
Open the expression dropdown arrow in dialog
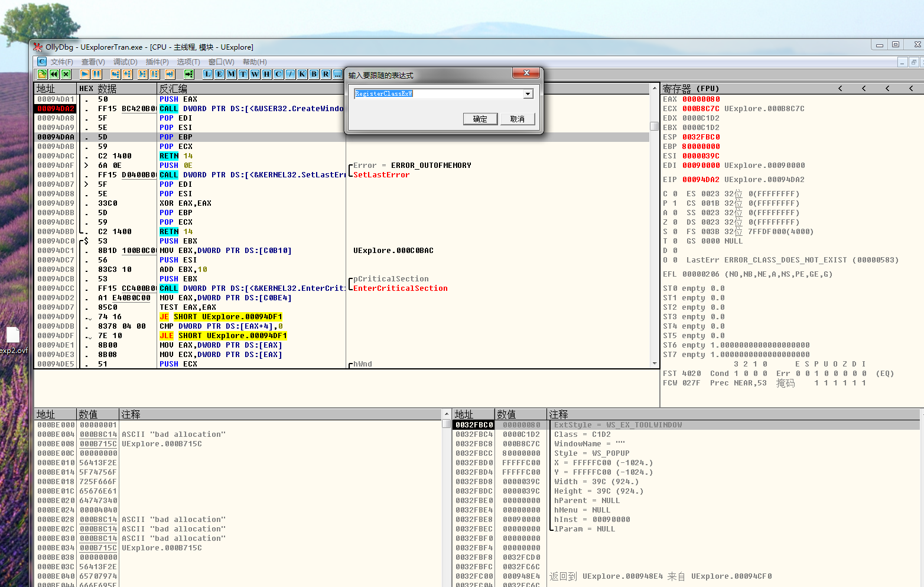point(528,94)
